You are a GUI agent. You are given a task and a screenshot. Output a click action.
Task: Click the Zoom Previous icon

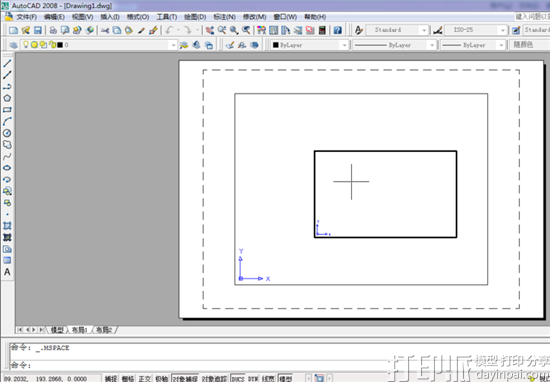pyautogui.click(x=246, y=30)
